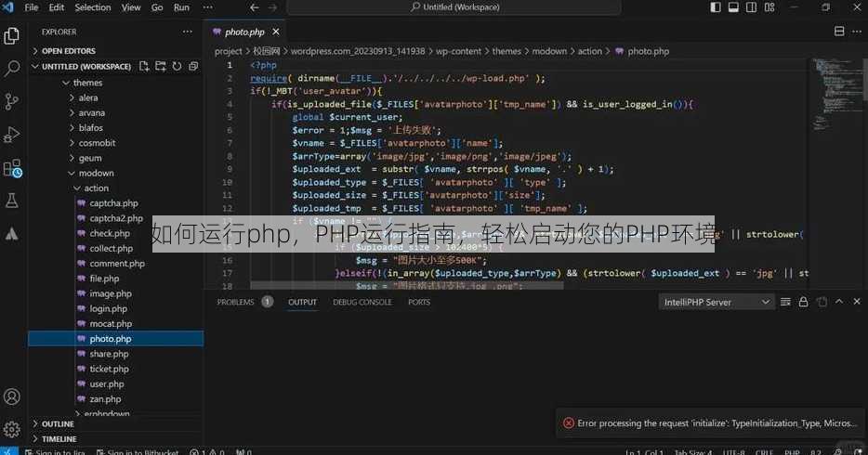The image size is (868, 455).
Task: Maximize the panel with the chevron up
Action: point(839,302)
